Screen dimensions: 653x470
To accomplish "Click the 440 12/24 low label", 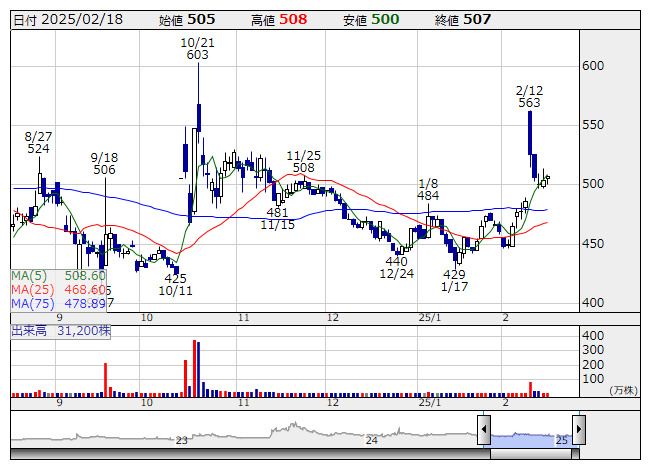I will click(x=396, y=267).
